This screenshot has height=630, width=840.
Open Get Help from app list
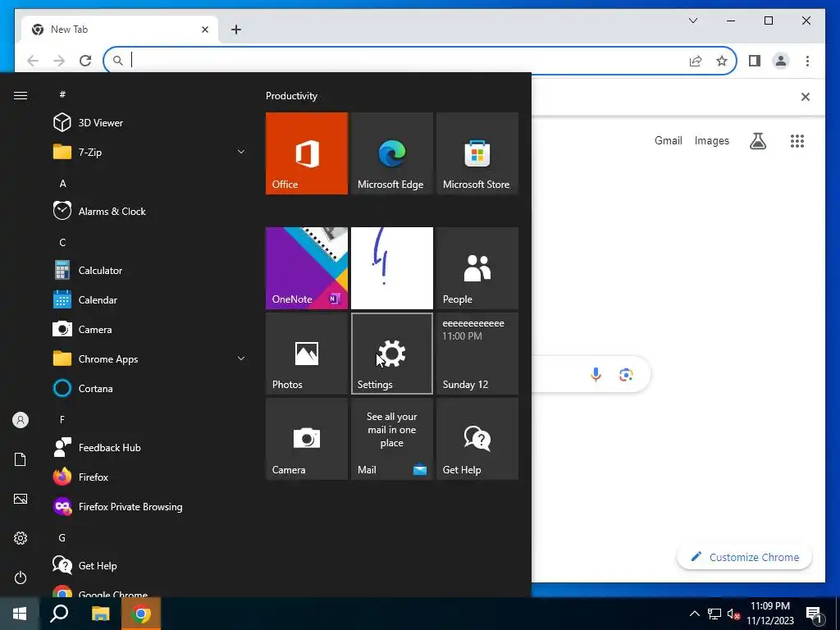point(150,566)
